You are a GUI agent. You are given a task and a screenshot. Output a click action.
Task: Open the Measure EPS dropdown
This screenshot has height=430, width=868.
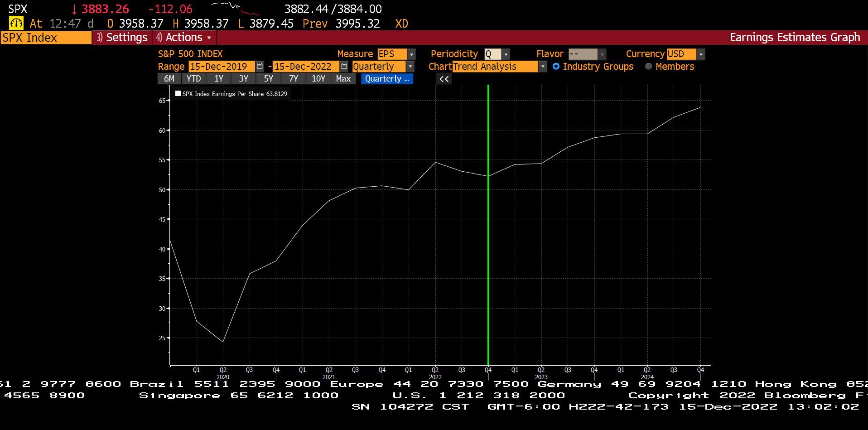[411, 54]
